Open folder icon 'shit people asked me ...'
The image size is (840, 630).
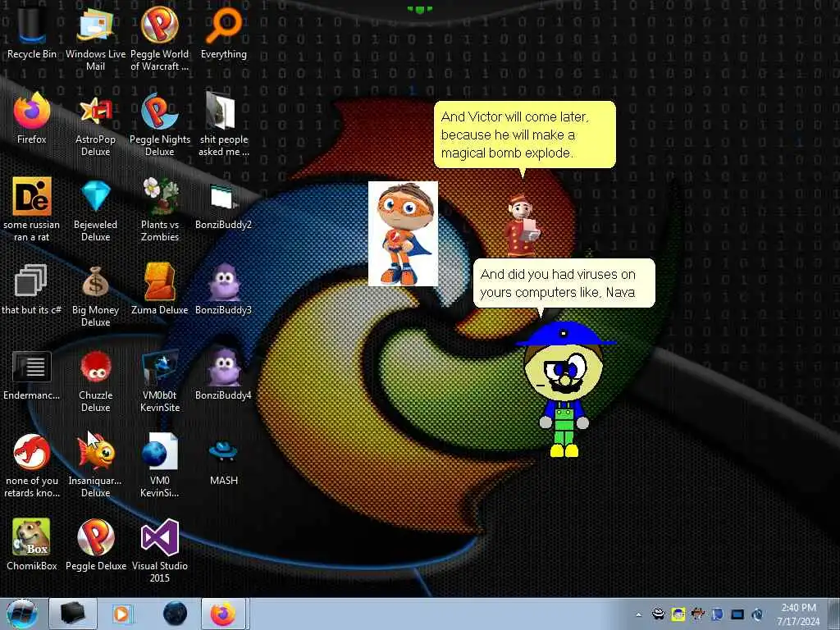[x=224, y=125]
